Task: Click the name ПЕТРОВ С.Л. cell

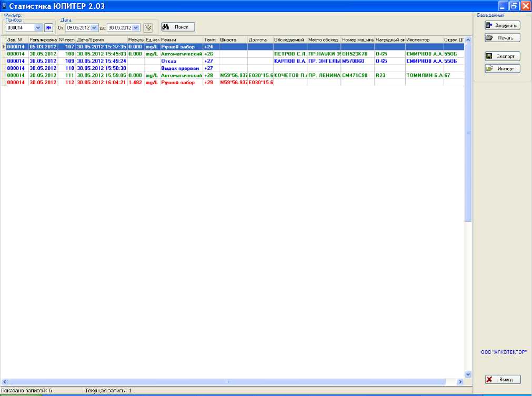Action: click(x=290, y=54)
